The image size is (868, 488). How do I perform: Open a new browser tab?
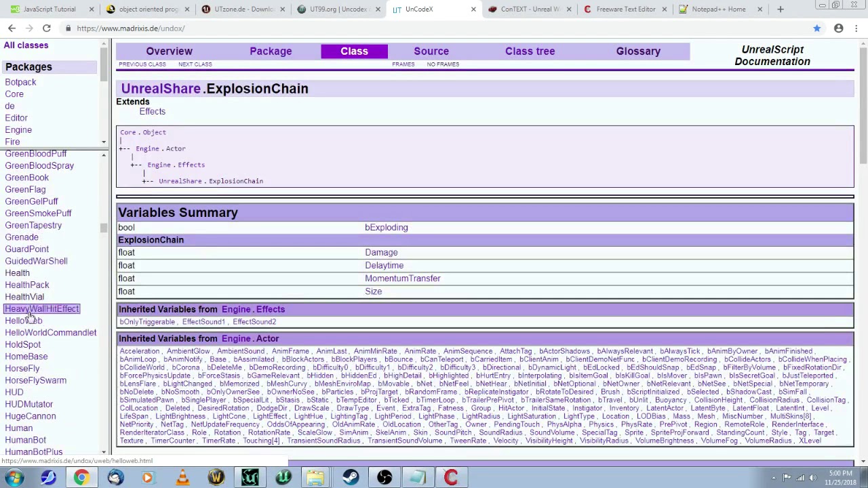pos(781,9)
